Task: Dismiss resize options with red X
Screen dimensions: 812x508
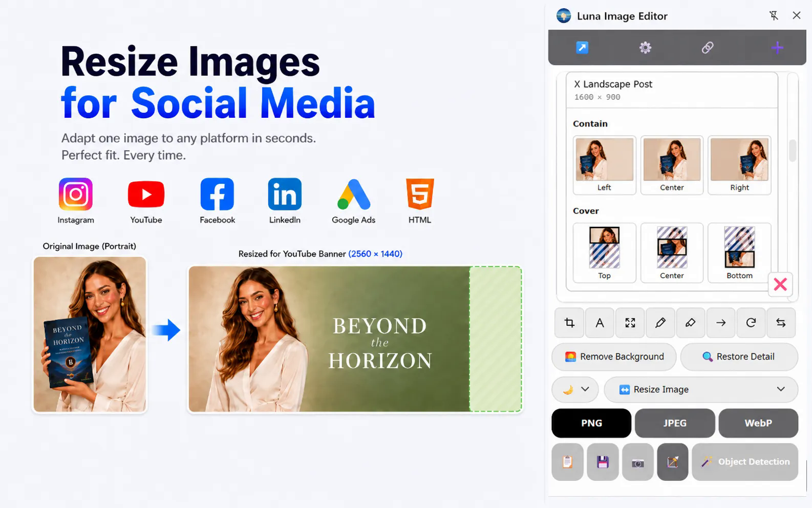Action: pos(780,284)
